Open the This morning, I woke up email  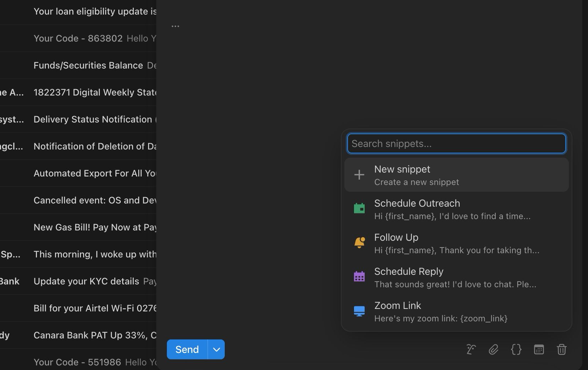click(78, 254)
